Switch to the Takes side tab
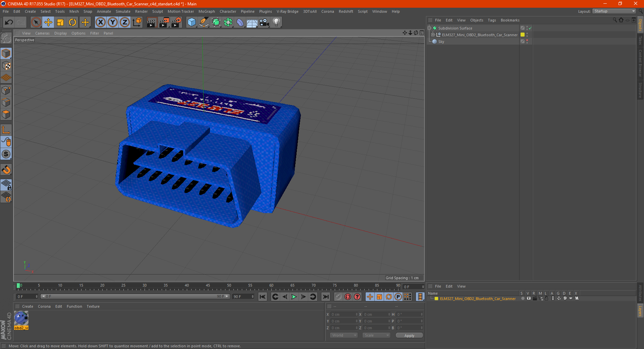 click(640, 40)
